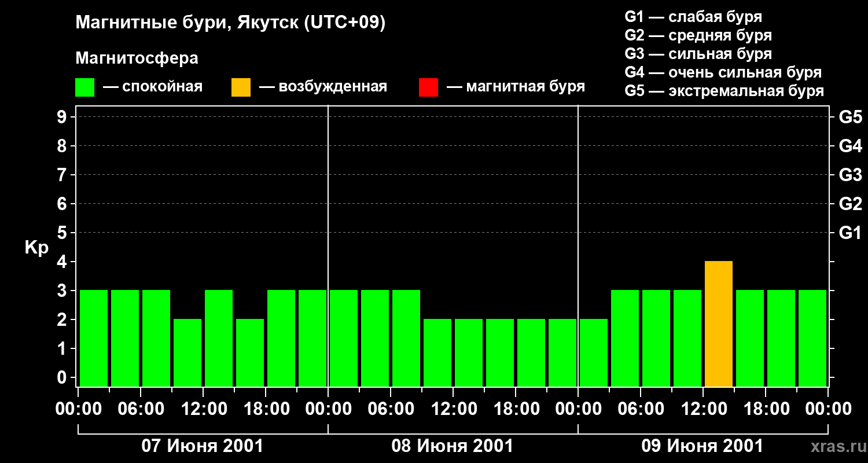Click the G2 label on the right axis
868x463 pixels.
pos(850,204)
